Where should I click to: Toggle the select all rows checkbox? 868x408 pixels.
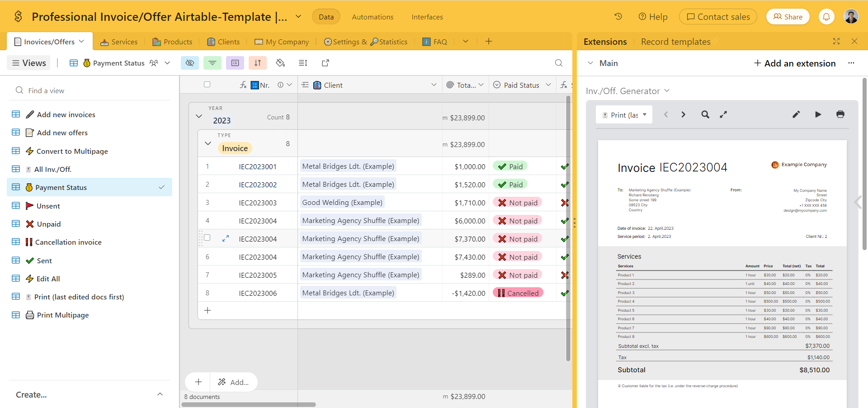click(x=207, y=85)
